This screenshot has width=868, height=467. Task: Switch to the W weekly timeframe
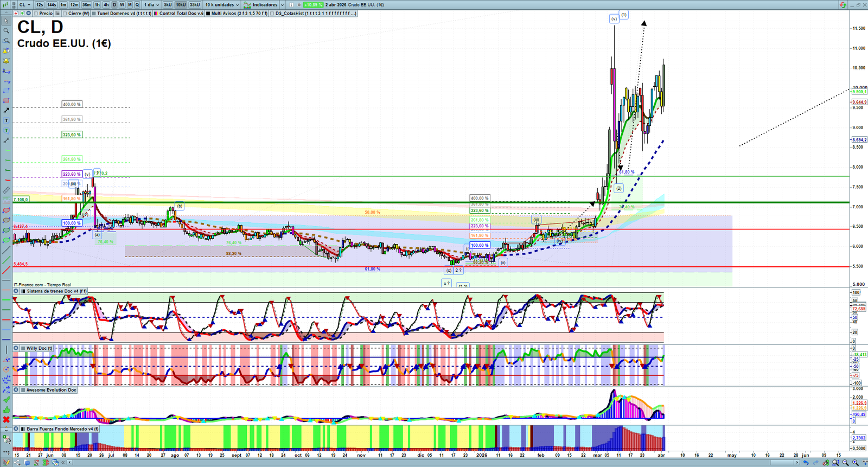point(122,5)
